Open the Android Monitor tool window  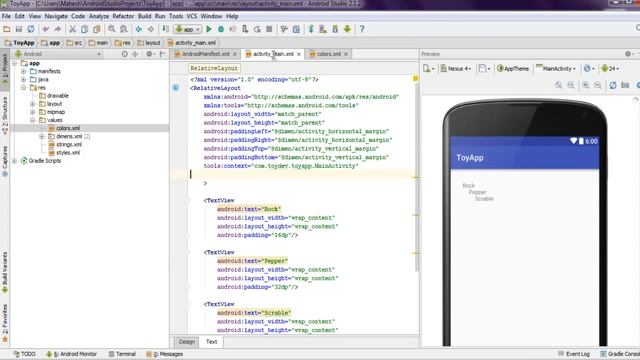[71, 354]
